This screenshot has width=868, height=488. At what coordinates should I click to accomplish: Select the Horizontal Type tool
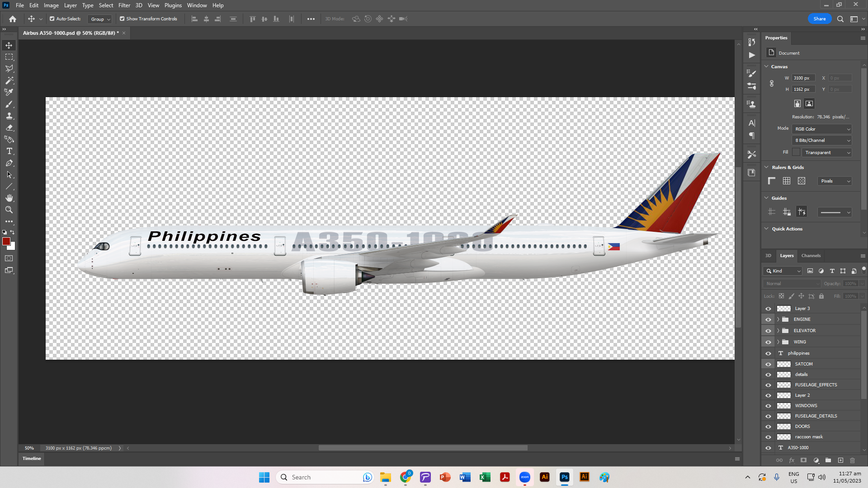pos(9,151)
